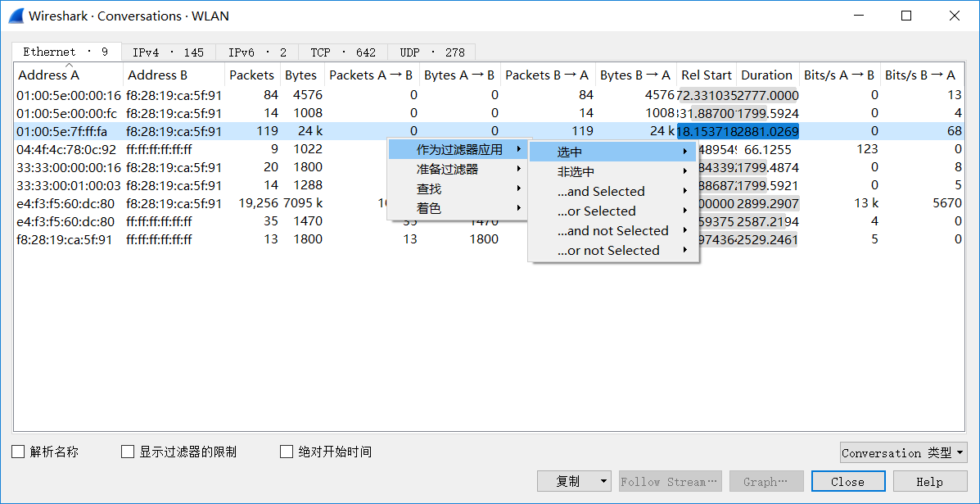The width and height of the screenshot is (980, 504).
Task: Maximize the Conversations window
Action: tap(906, 16)
